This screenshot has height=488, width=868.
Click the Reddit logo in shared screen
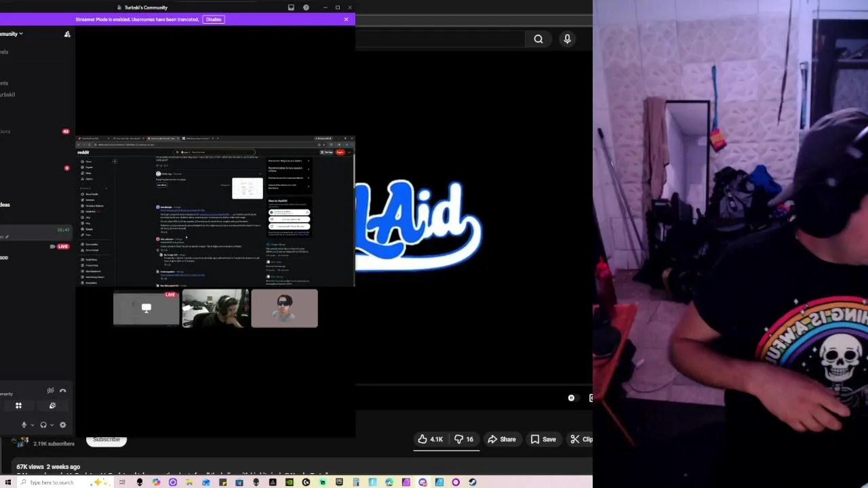[x=83, y=152]
